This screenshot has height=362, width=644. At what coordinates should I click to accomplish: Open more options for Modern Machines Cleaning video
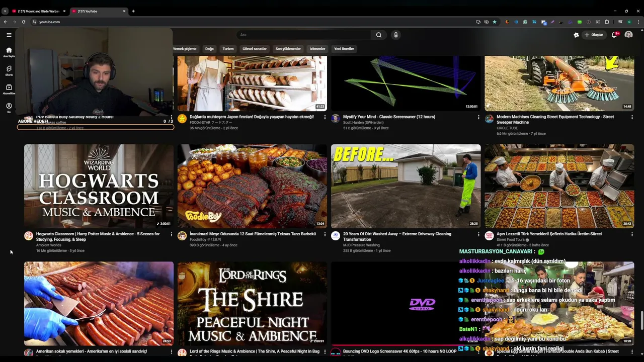click(632, 117)
